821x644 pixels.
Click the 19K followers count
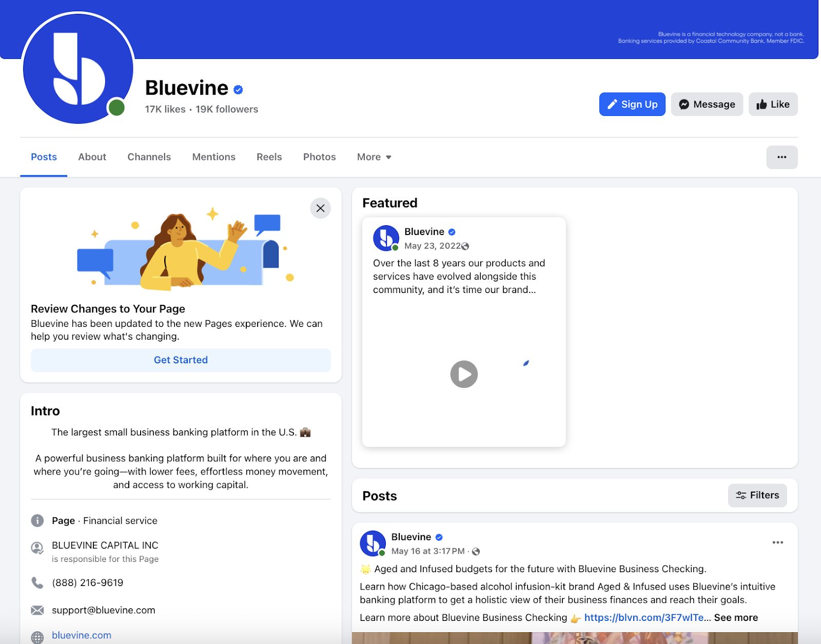(x=227, y=109)
